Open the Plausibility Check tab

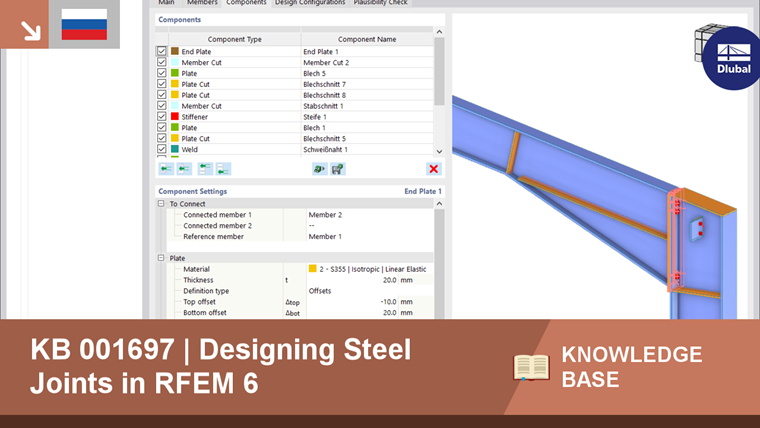pos(380,3)
